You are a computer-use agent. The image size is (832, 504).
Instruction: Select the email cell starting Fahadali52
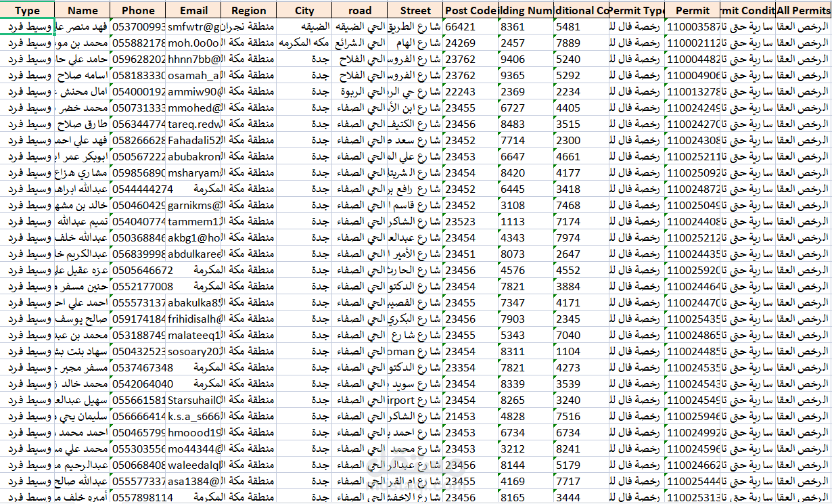click(193, 140)
